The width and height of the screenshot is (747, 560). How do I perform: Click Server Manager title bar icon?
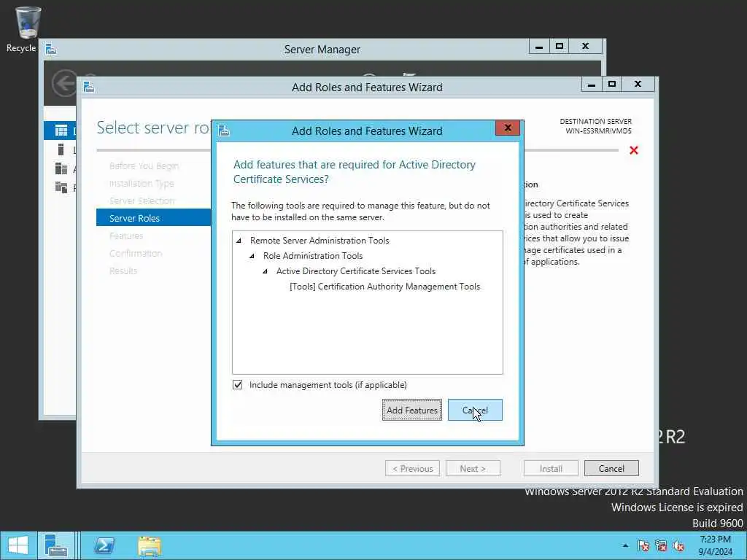51,49
